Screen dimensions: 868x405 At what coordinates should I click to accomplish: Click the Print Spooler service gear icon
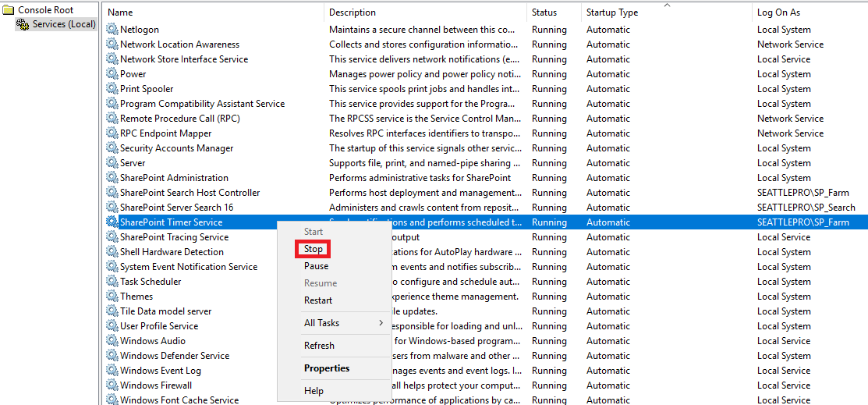[112, 89]
